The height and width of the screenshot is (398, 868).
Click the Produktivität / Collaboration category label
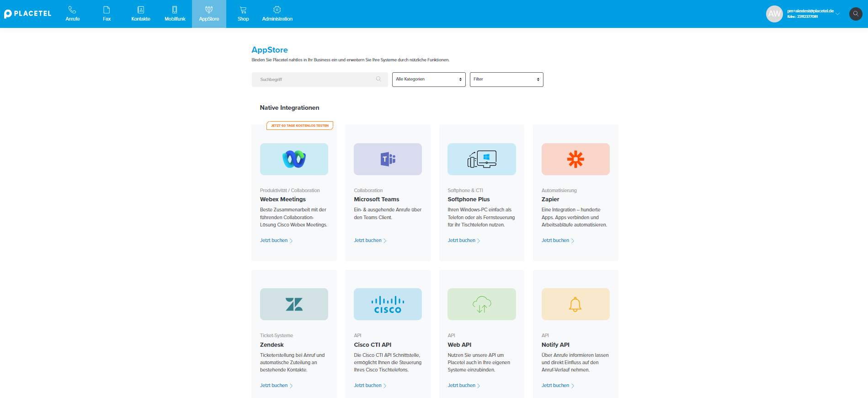point(290,190)
